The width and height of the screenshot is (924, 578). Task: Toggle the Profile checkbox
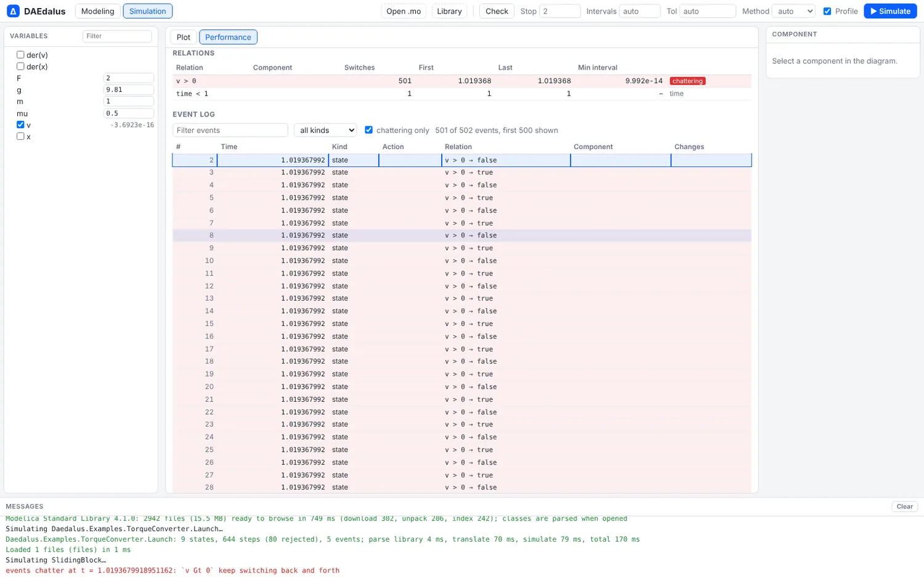(827, 11)
